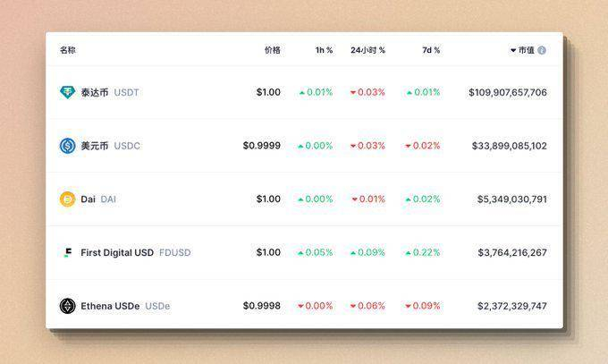This screenshot has width=608, height=364.
Task: Click the Dai coin logo icon
Action: pos(67,199)
